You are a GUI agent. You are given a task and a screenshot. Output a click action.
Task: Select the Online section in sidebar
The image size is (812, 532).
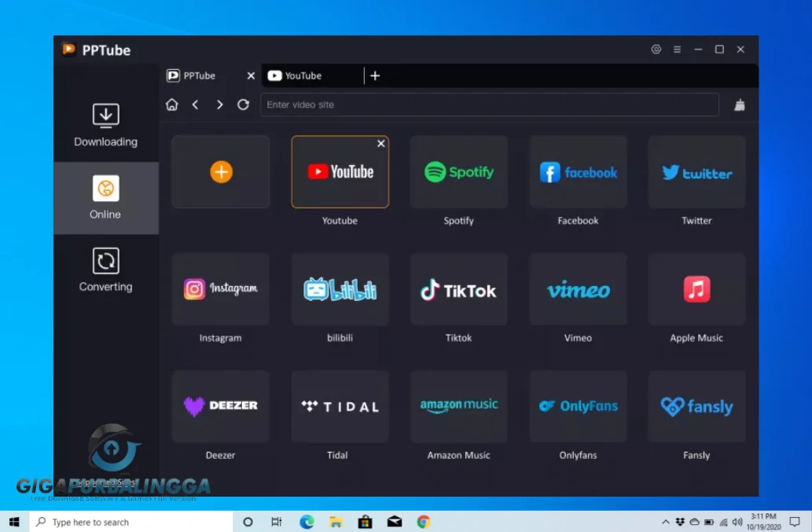[x=105, y=198]
